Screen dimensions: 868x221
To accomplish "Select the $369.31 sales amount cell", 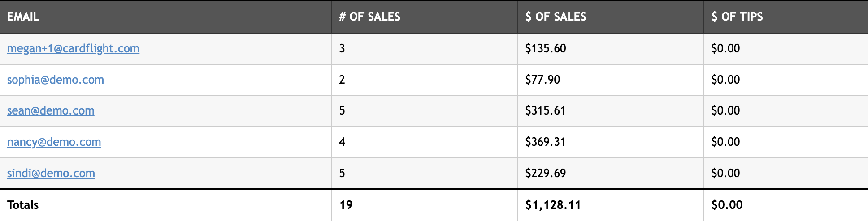I will click(610, 142).
